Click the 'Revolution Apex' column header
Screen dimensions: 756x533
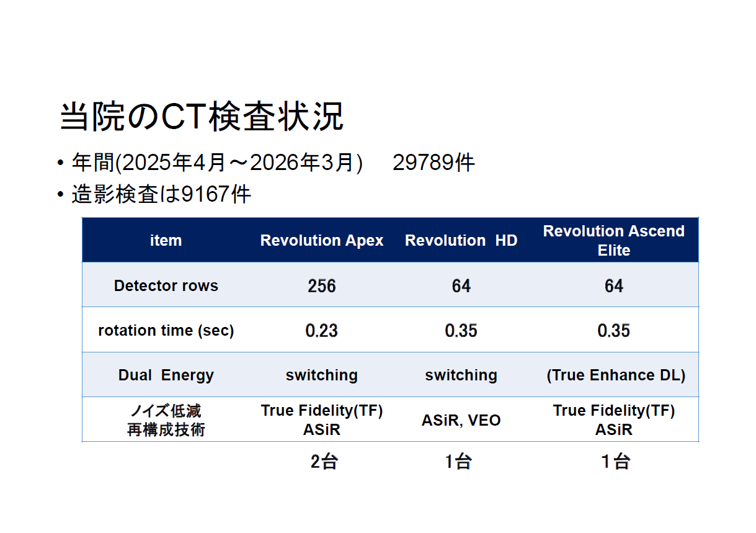click(322, 241)
